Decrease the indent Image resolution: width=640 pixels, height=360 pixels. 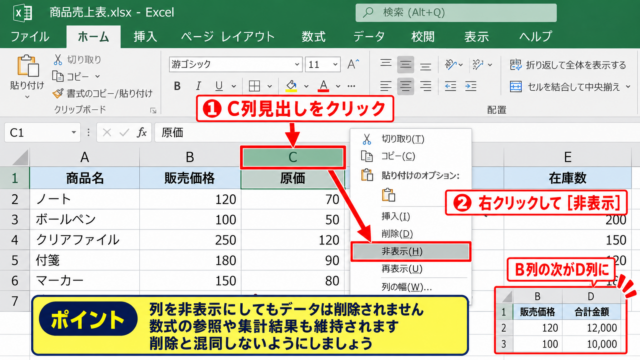tap(450, 86)
